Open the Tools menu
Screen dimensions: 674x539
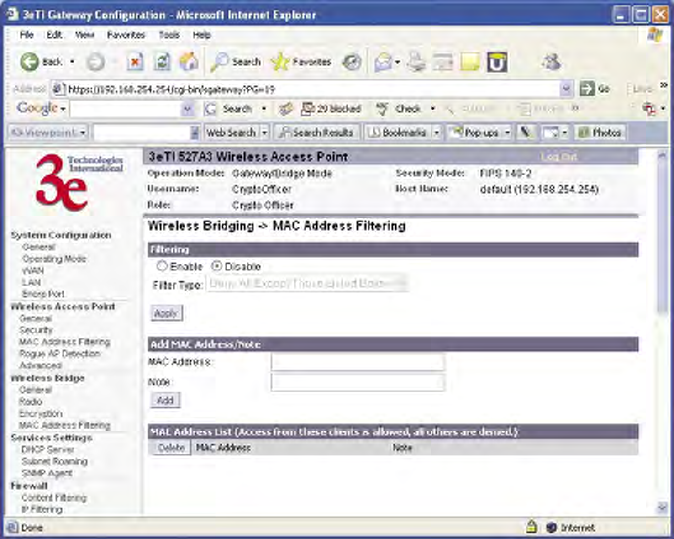point(169,35)
